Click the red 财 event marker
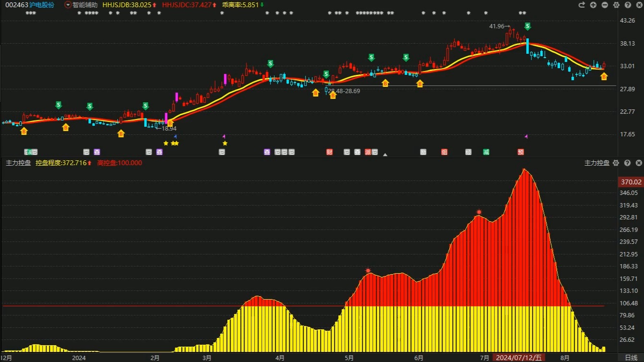 pyautogui.click(x=330, y=152)
